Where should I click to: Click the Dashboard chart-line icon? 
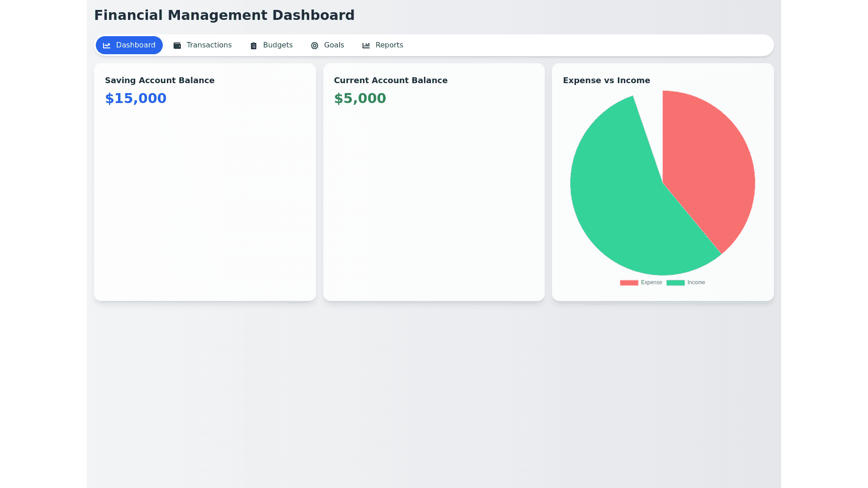[x=107, y=46]
